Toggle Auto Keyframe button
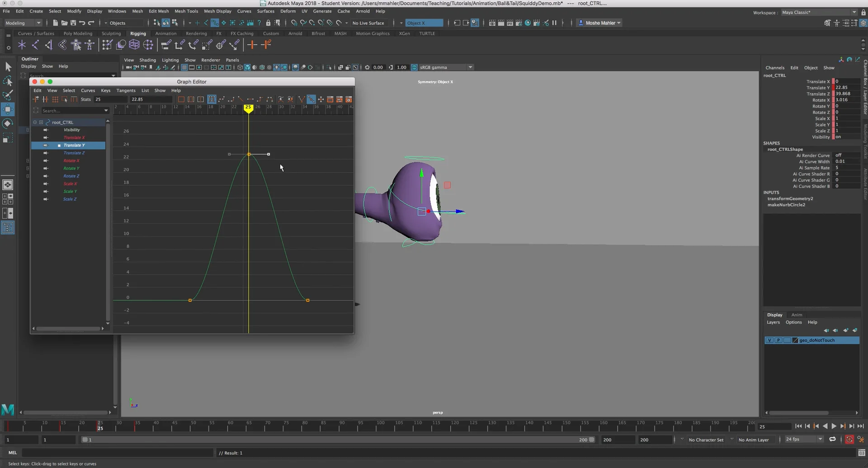Screen dimensions: 868x468 849,440
